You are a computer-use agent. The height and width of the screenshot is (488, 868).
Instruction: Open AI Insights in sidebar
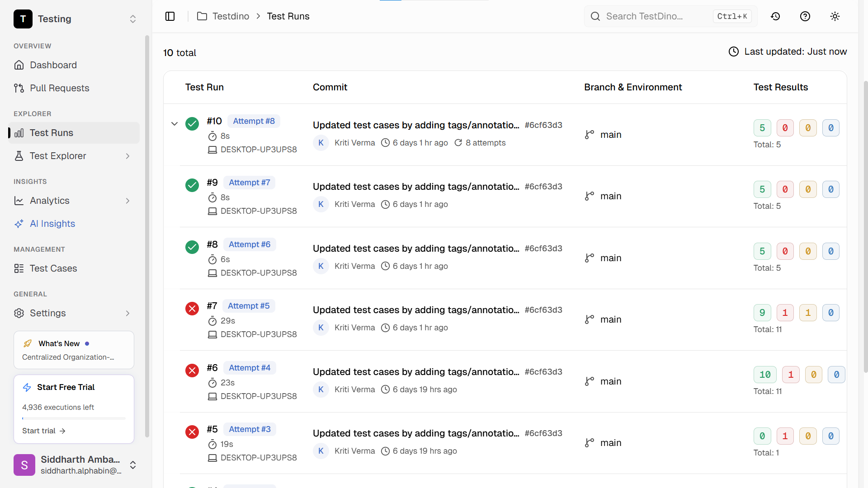pos(52,224)
